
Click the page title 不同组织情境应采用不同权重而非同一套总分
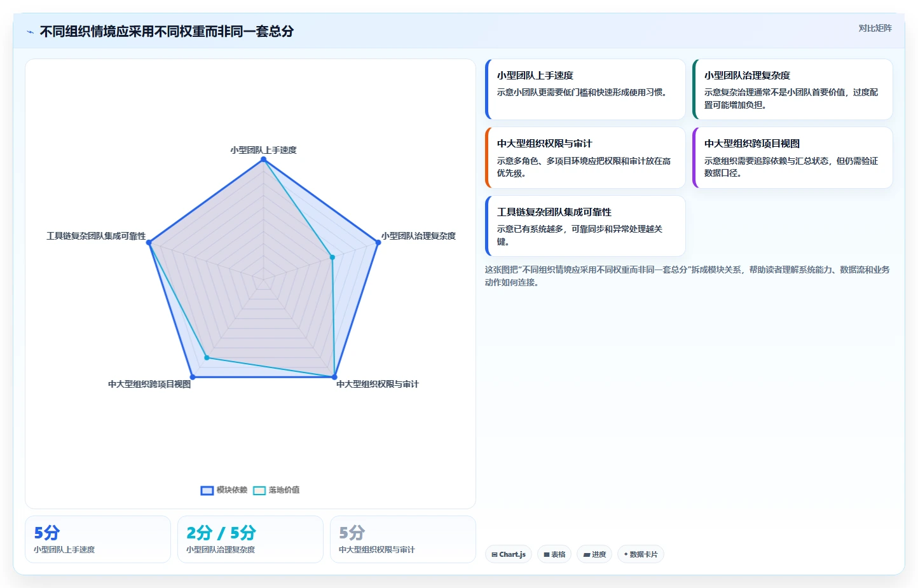[167, 31]
